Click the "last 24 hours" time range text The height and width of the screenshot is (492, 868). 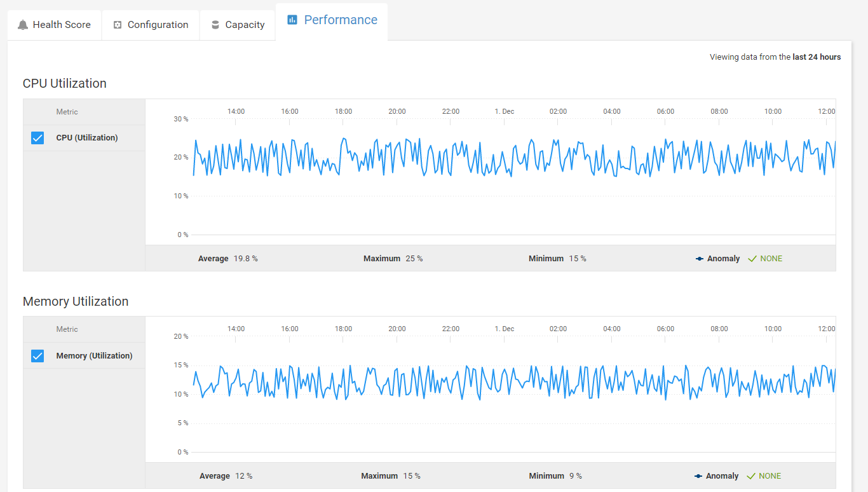point(817,57)
